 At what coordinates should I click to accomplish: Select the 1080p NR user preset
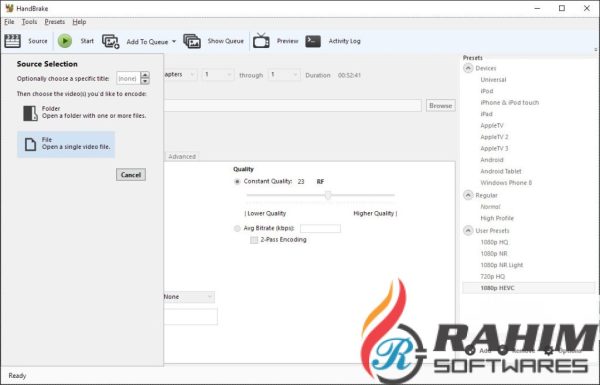(494, 254)
